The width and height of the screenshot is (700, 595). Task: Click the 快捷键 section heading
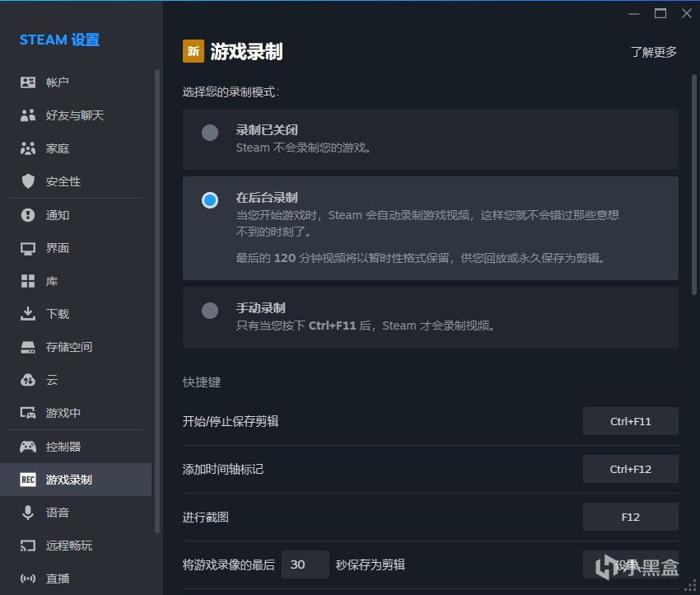201,382
